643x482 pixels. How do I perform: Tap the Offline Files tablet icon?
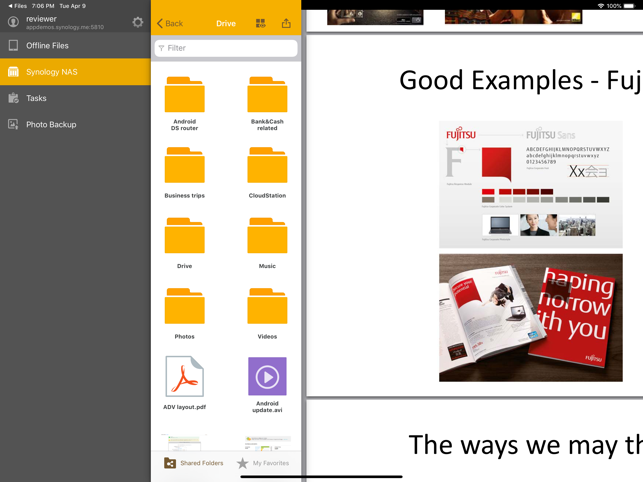(13, 46)
